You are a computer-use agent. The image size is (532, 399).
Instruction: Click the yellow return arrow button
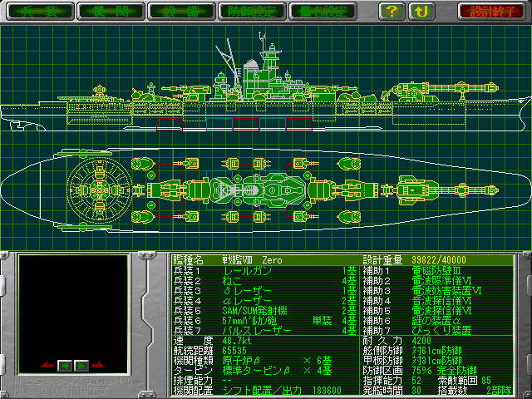click(x=421, y=11)
